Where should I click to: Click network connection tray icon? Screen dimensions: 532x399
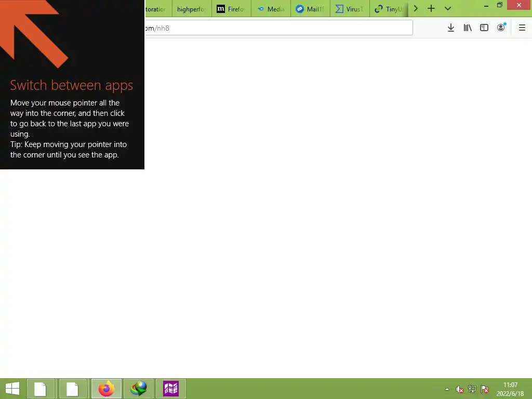point(472,389)
